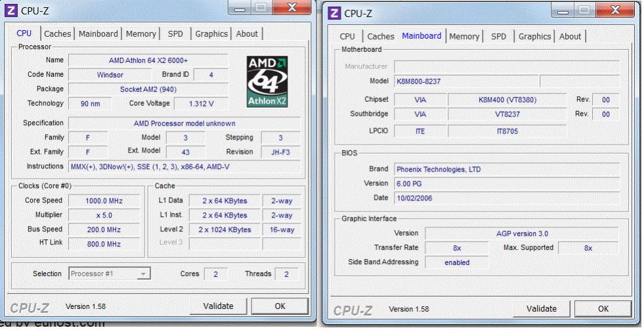Click Core Speed value 1000.0 MHz
This screenshot has height=330, width=644.
click(104, 200)
